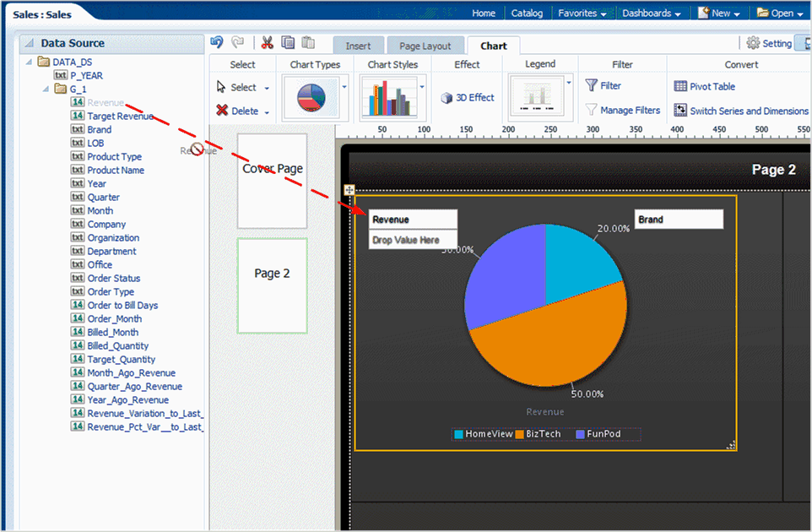Expand the Legend dropdown arrow
Screen dimensions: 812x532
tap(569, 83)
